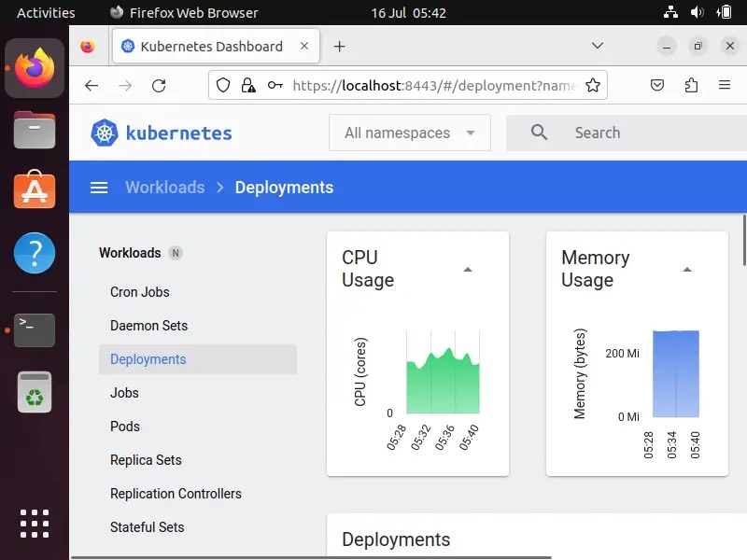Open Cron Jobs from the sidebar
Screen dimensions: 747x560
click(140, 292)
